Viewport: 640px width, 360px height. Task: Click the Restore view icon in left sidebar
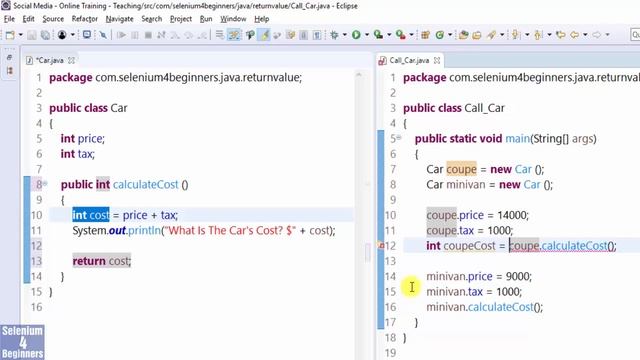[x=9, y=58]
